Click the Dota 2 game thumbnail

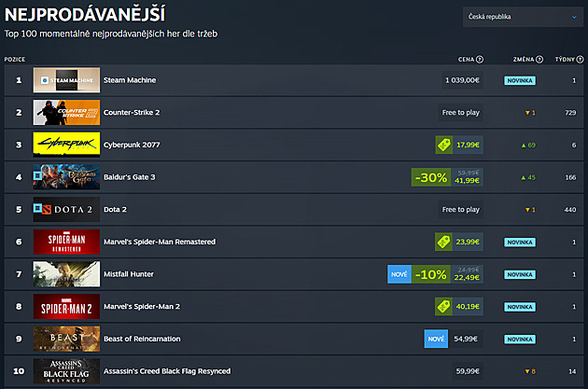click(66, 210)
